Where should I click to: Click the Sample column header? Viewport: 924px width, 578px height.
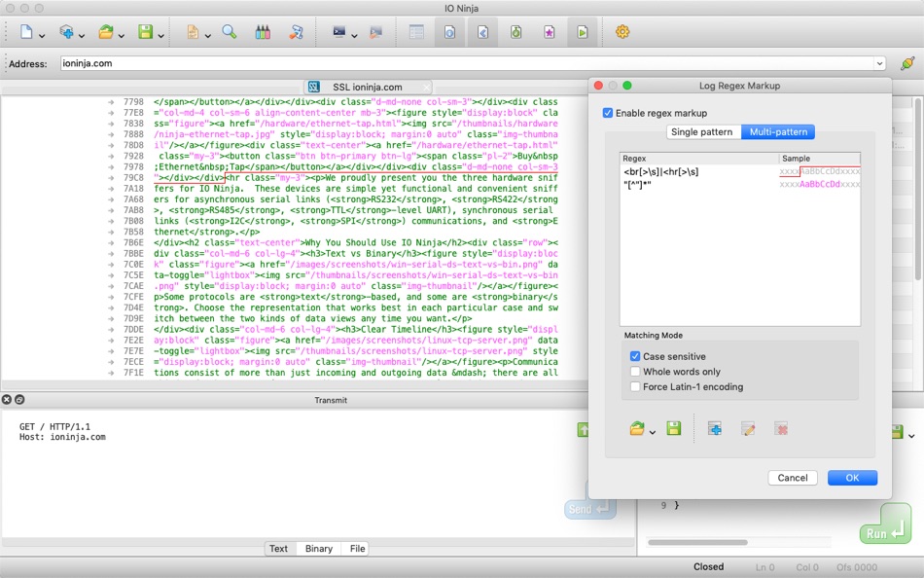(819, 158)
